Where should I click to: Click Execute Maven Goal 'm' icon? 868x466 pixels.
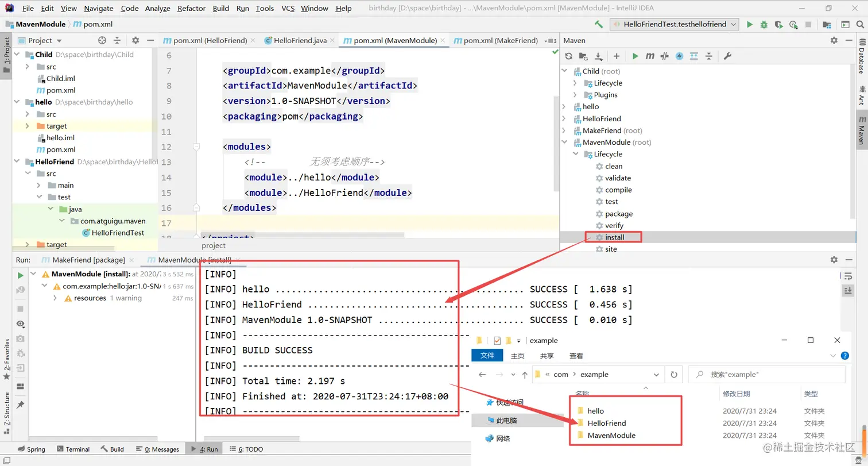(x=650, y=56)
